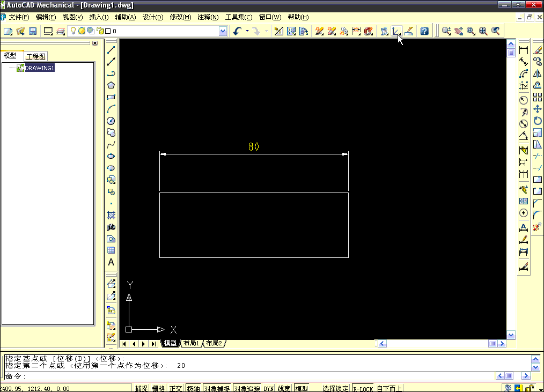Click 模型 status bar button
Viewport: 544px width, 392px height.
(302, 389)
